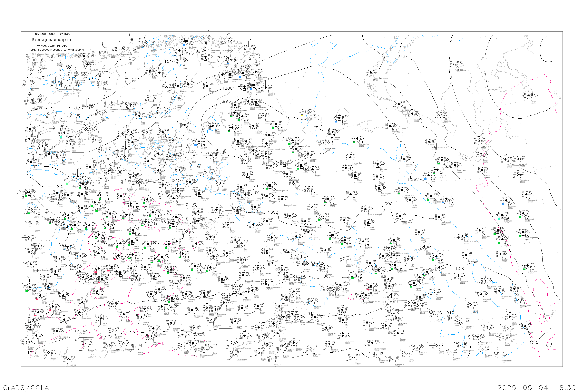Click the QSDD98 UAOL 041500 header code
Screen dimensions: 588x392
tap(53, 34)
